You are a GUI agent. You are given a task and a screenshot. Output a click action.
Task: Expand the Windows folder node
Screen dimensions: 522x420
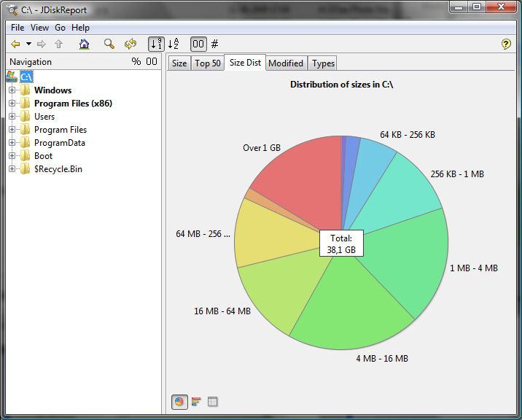12,90
